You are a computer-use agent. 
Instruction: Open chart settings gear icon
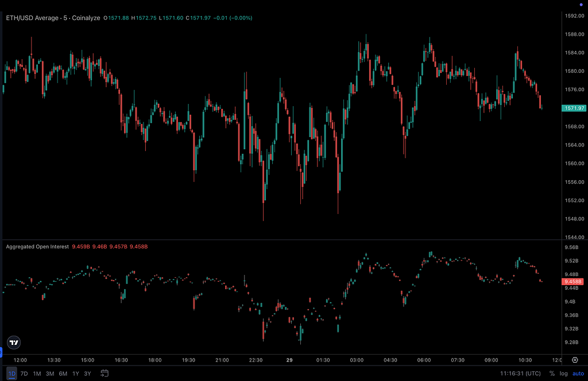[x=575, y=360]
